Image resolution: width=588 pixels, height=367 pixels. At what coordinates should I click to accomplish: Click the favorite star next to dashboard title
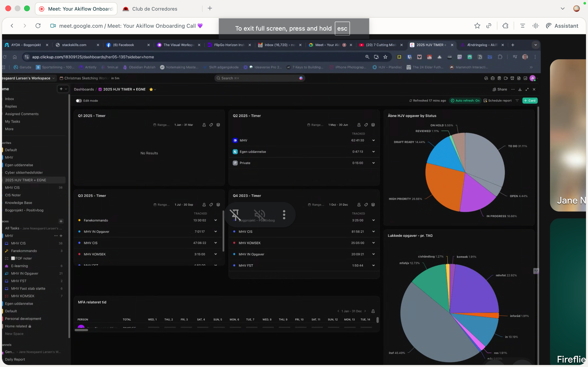coord(151,89)
